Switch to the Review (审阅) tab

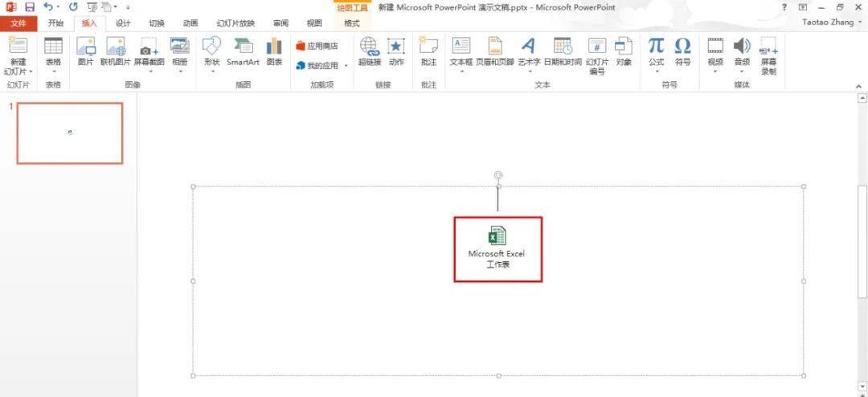tap(280, 23)
